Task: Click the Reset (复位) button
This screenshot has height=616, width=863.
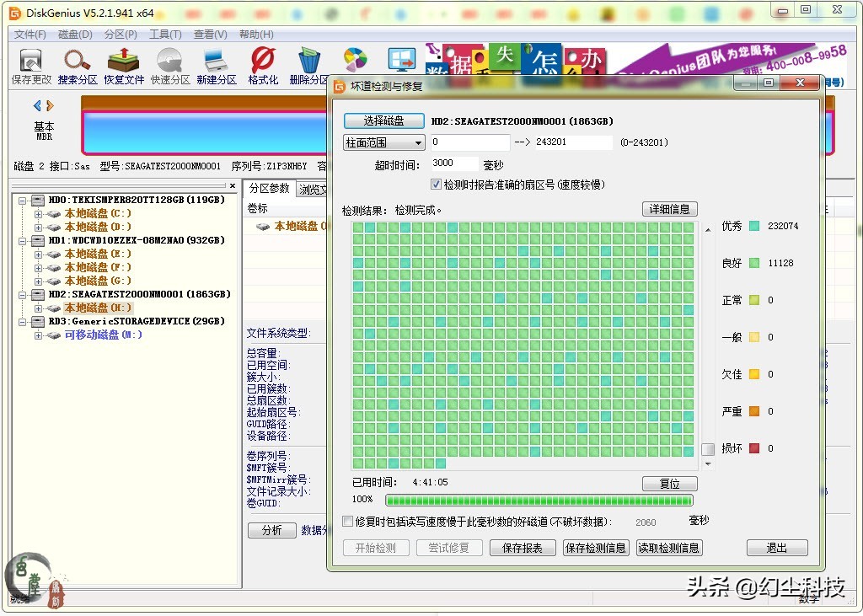Action: (669, 484)
